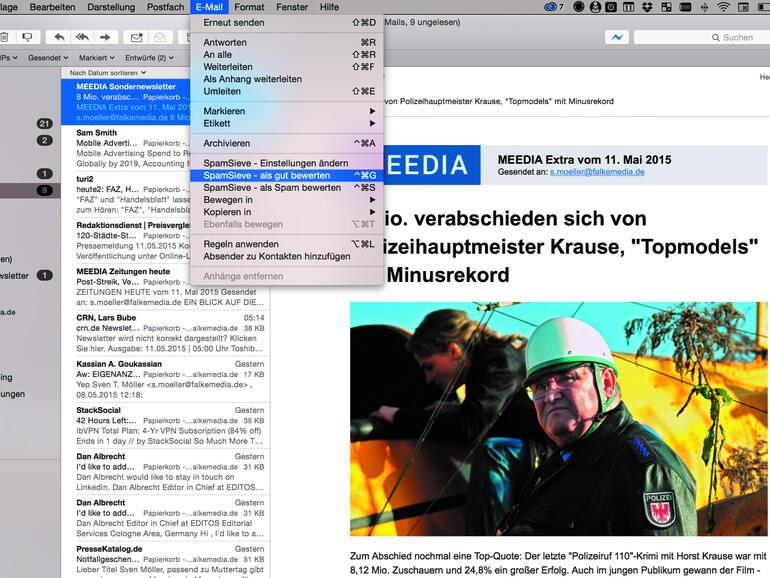
Task: Click the round black menu bar icon
Action: point(579,7)
